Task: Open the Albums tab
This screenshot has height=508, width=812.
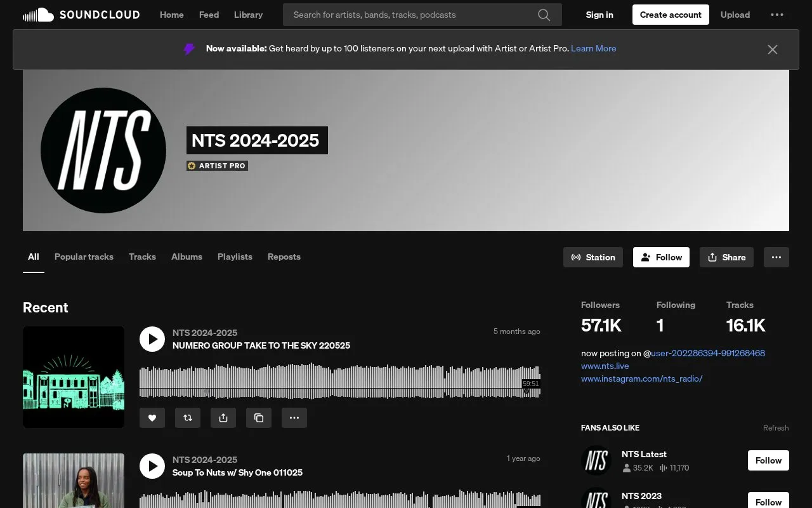Action: [x=187, y=257]
